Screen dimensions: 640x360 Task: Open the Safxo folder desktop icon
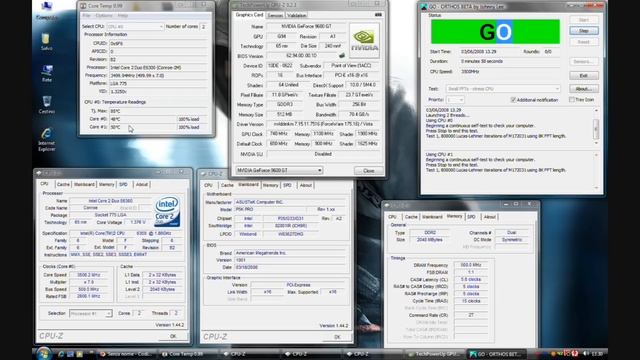coord(46,42)
